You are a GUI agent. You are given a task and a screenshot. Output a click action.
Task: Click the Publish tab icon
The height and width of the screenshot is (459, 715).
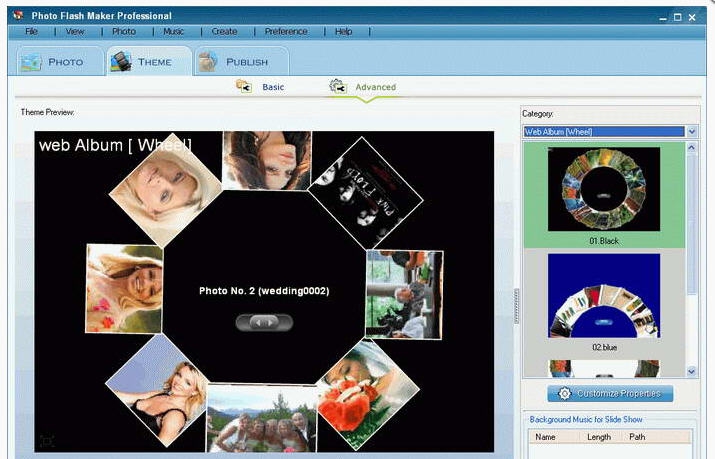(208, 62)
